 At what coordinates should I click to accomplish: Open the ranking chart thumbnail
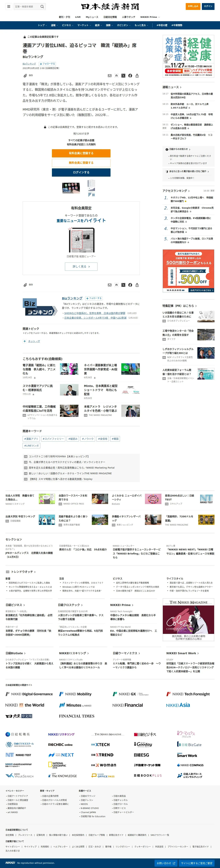pyautogui.click(x=91, y=188)
